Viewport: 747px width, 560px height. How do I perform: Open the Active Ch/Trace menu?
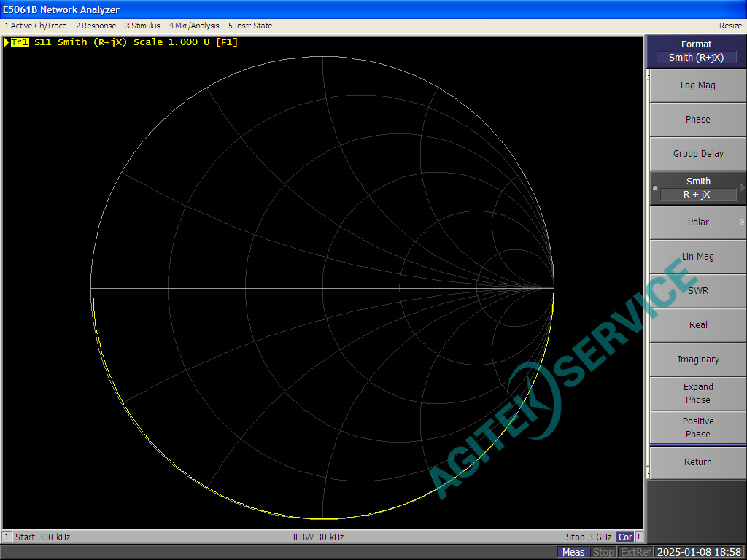point(35,26)
